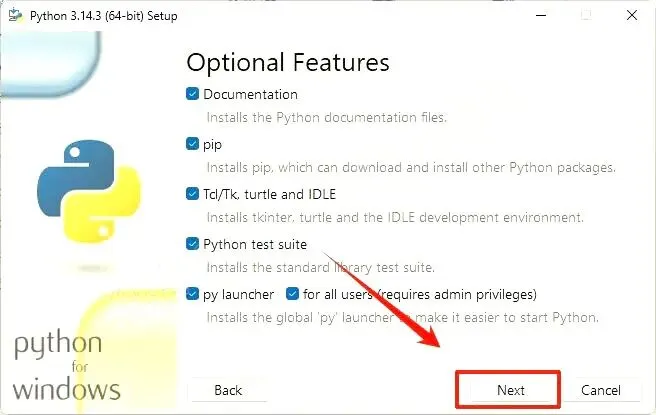Uncheck the for all users checkbox
Viewport: 656px width, 415px height.
tap(293, 294)
